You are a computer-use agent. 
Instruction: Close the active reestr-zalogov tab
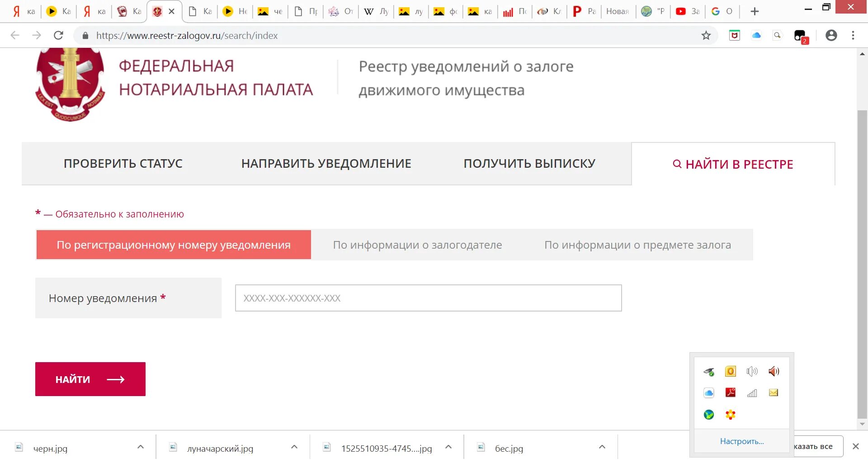click(x=172, y=11)
